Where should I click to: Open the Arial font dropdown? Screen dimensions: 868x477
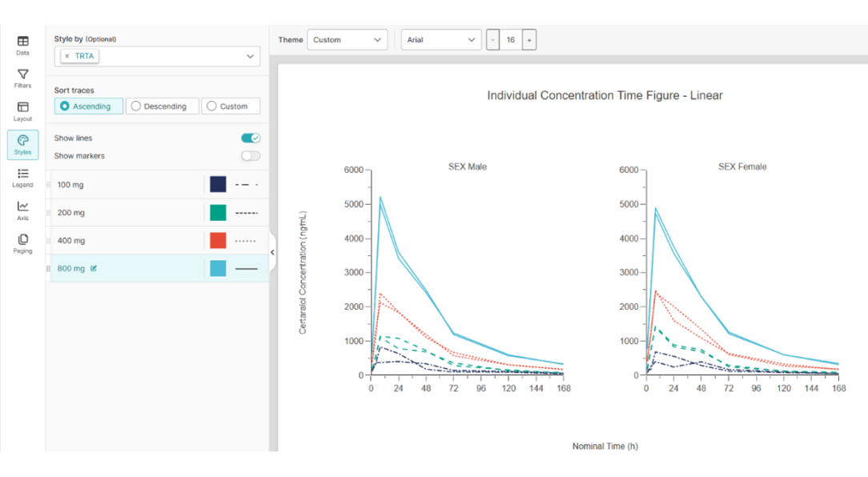click(440, 40)
